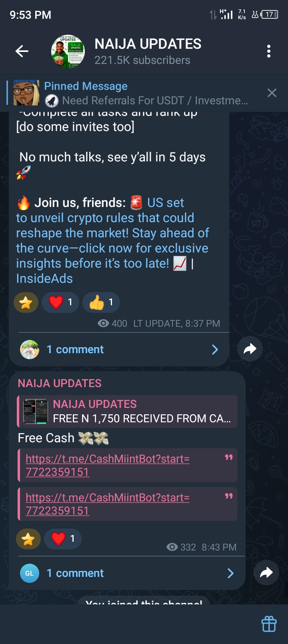Dismiss the pinned message with X
The height and width of the screenshot is (644, 288).
click(272, 93)
